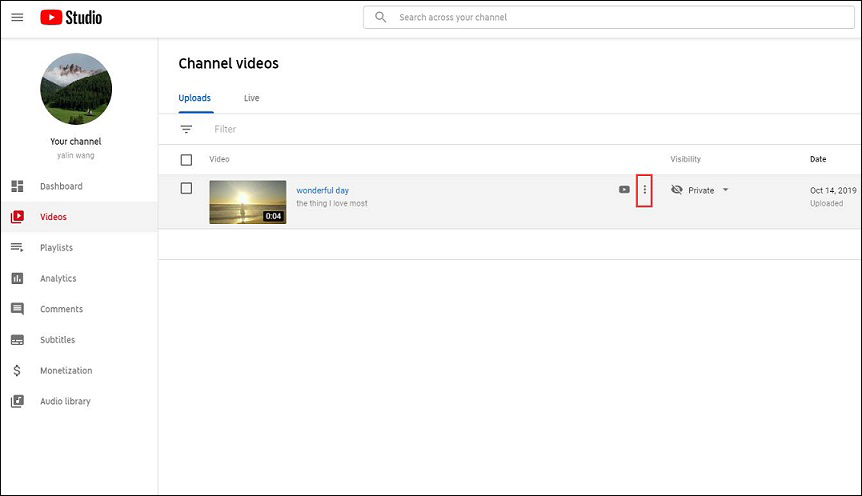
Task: Click the Oct 14, 2019 date
Action: [833, 190]
